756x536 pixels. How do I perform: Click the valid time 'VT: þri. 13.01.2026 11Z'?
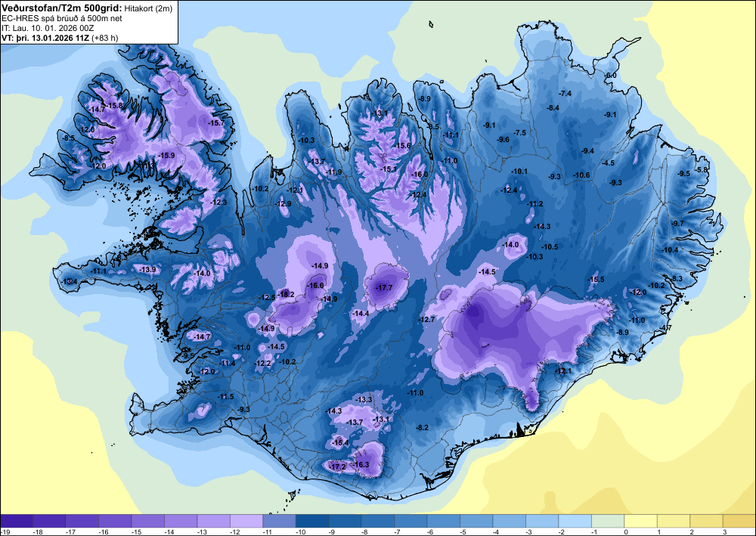[x=47, y=38]
